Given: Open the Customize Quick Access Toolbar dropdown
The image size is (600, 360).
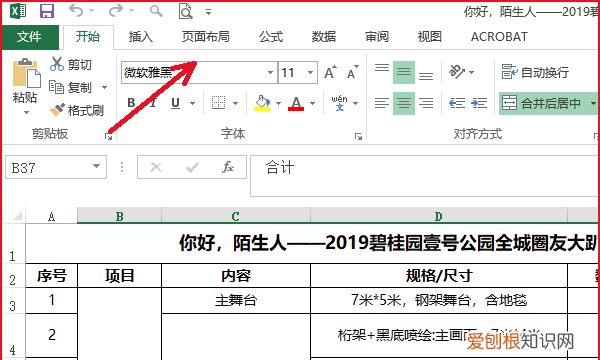Looking at the screenshot, I should (x=209, y=12).
